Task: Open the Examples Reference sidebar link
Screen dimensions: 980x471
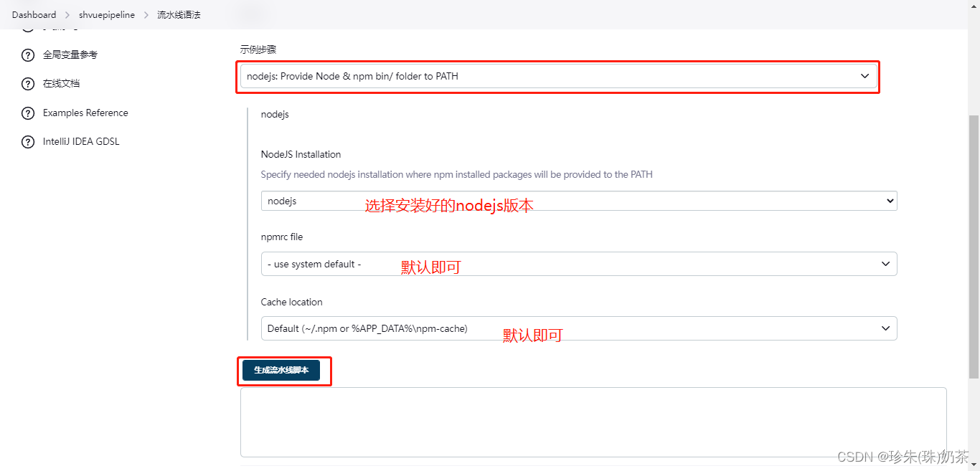Action: pyautogui.click(x=85, y=113)
